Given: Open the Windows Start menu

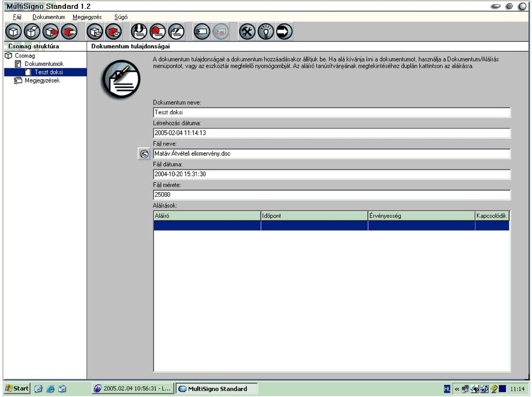Looking at the screenshot, I should 17,389.
